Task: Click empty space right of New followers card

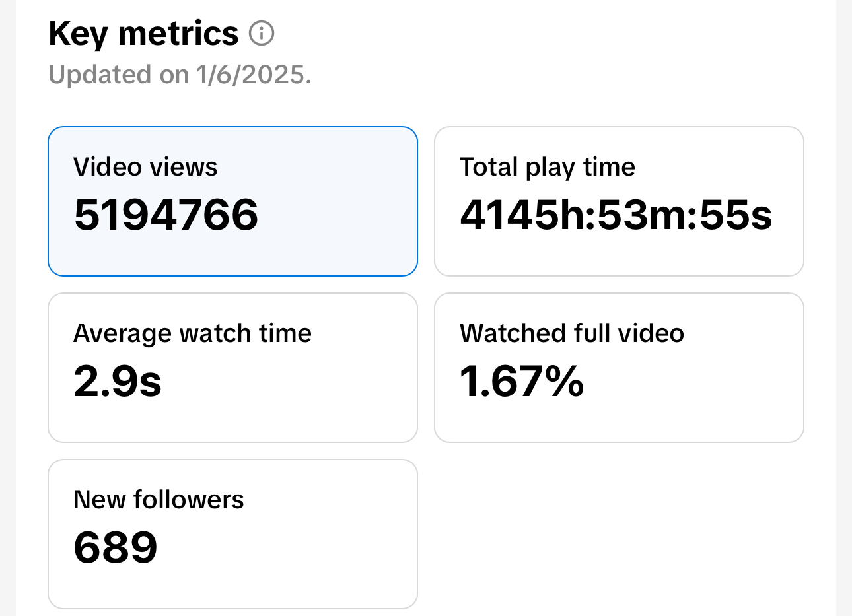Action: [x=619, y=535]
